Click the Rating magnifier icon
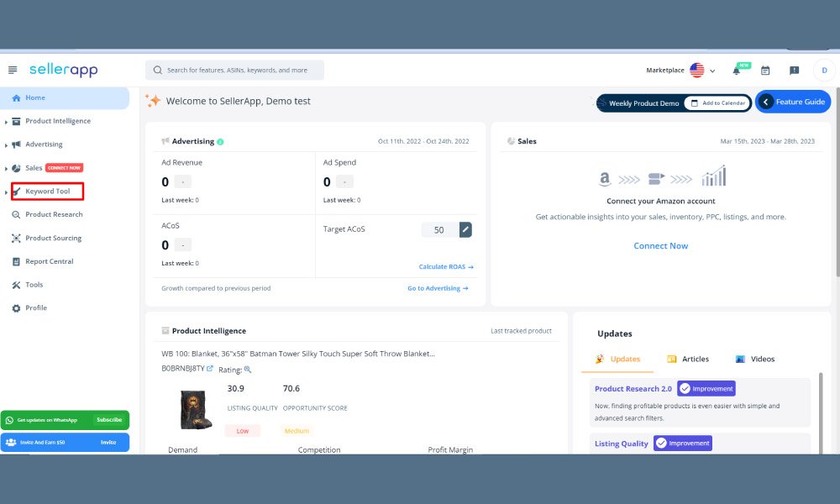The image size is (840, 504). point(248,370)
